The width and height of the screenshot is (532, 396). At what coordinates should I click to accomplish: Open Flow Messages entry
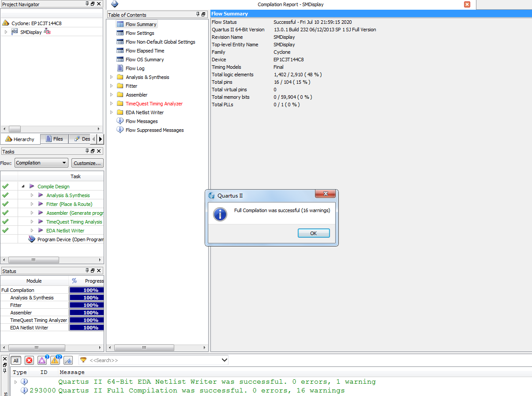pos(142,121)
